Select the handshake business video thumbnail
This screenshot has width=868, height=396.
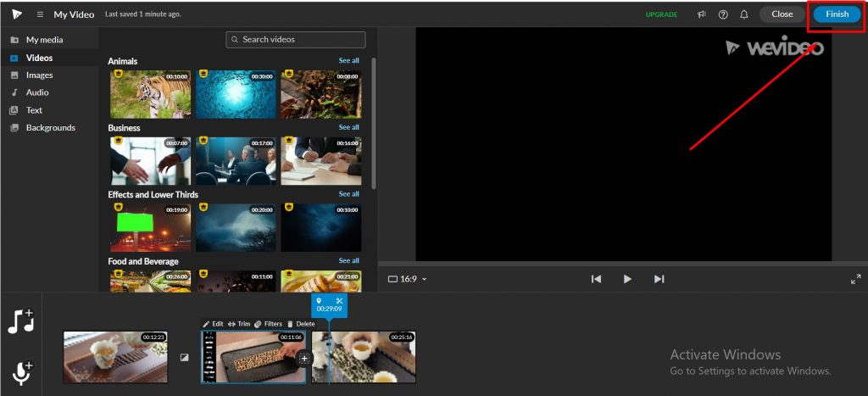point(151,161)
